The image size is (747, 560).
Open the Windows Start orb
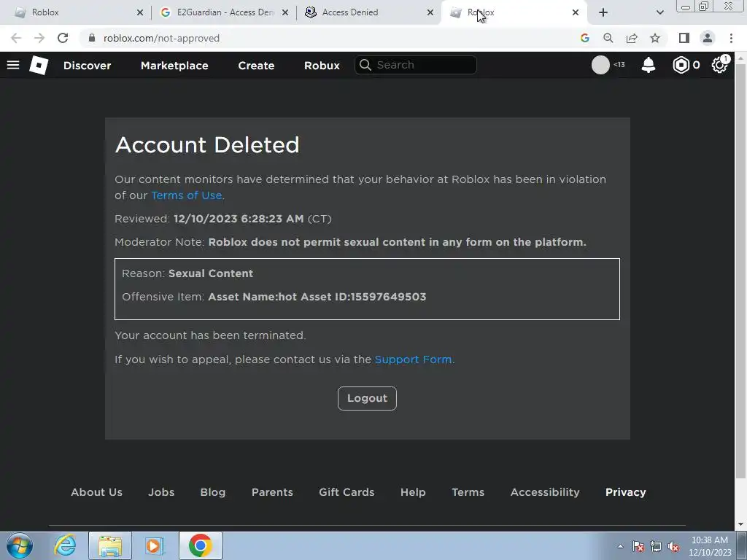click(x=20, y=545)
